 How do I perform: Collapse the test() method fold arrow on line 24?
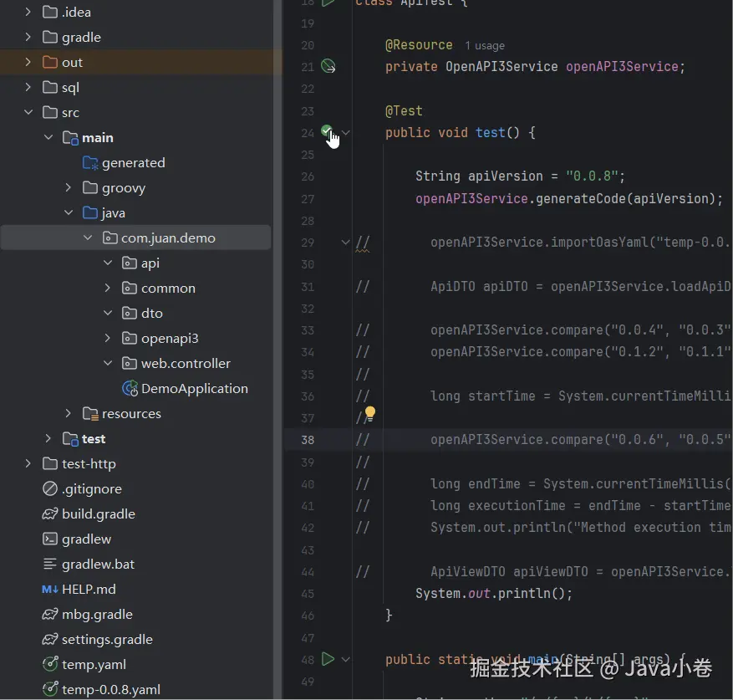pos(345,133)
